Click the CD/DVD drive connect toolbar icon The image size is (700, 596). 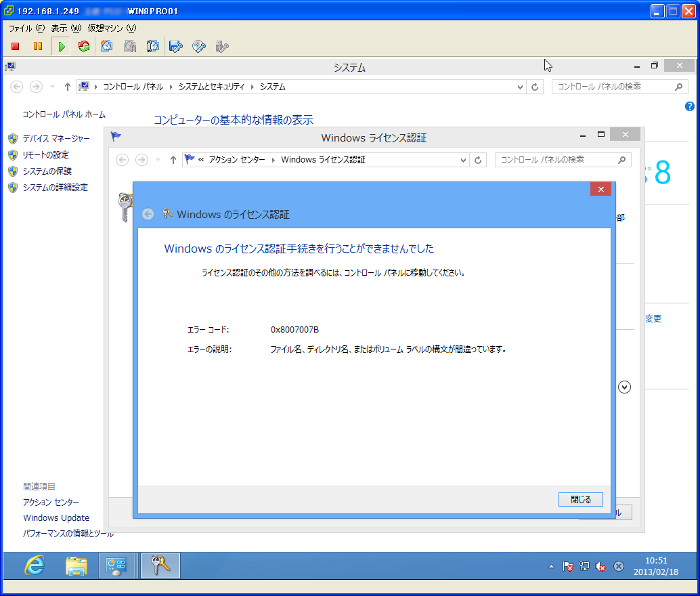pyautogui.click(x=198, y=47)
